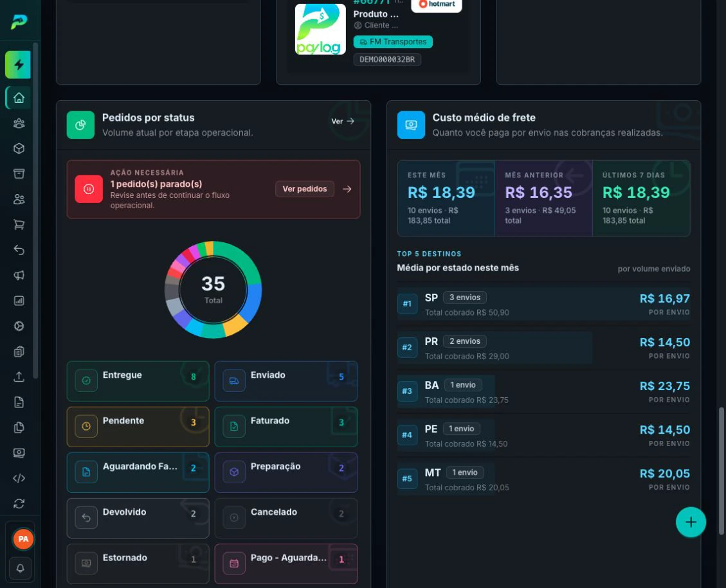Open the shopping cart sidebar icon
The height and width of the screenshot is (588, 726).
click(x=19, y=225)
